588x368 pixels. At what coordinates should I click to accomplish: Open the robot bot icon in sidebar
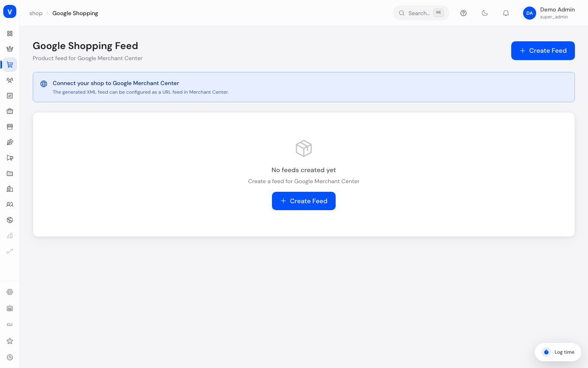click(10, 308)
